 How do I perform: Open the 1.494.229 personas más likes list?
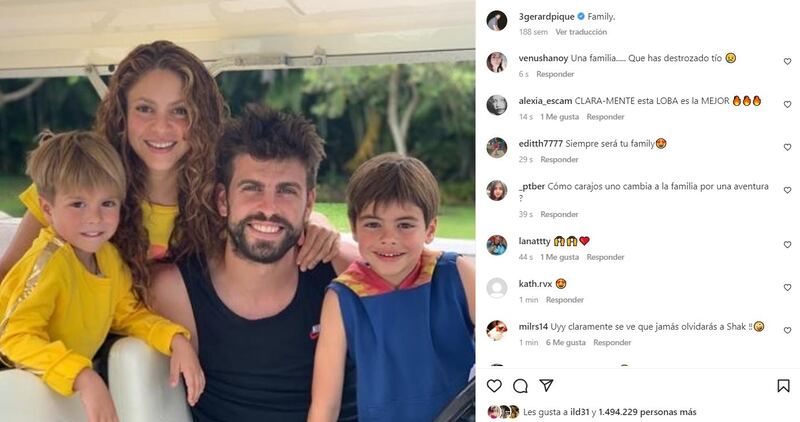647,412
